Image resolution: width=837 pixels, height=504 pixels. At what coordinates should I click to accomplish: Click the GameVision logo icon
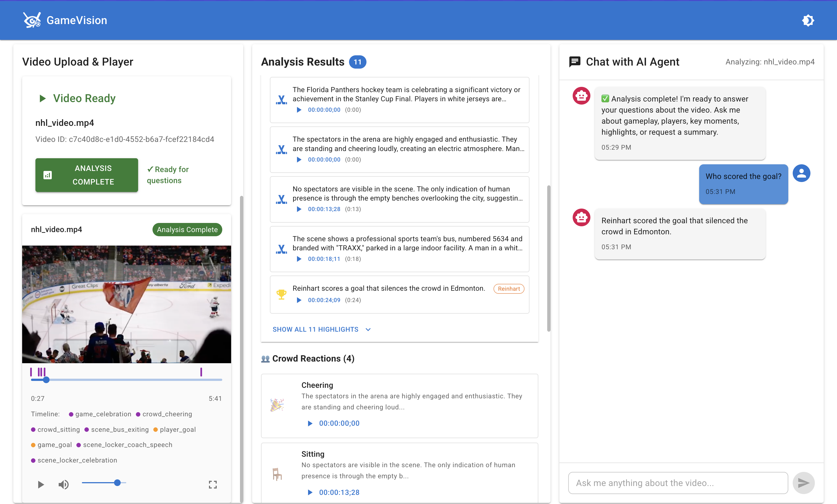(32, 20)
